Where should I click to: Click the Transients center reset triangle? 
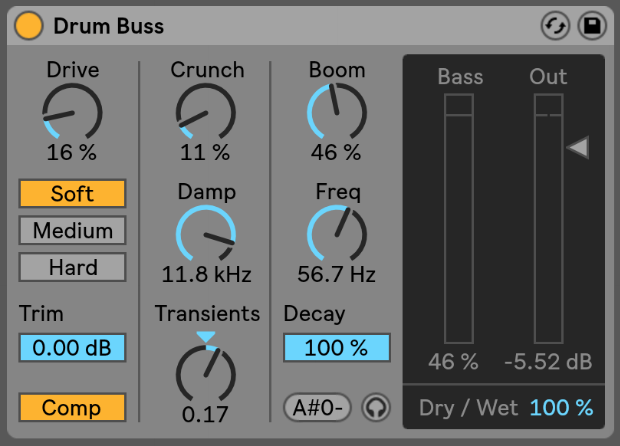[x=206, y=337]
